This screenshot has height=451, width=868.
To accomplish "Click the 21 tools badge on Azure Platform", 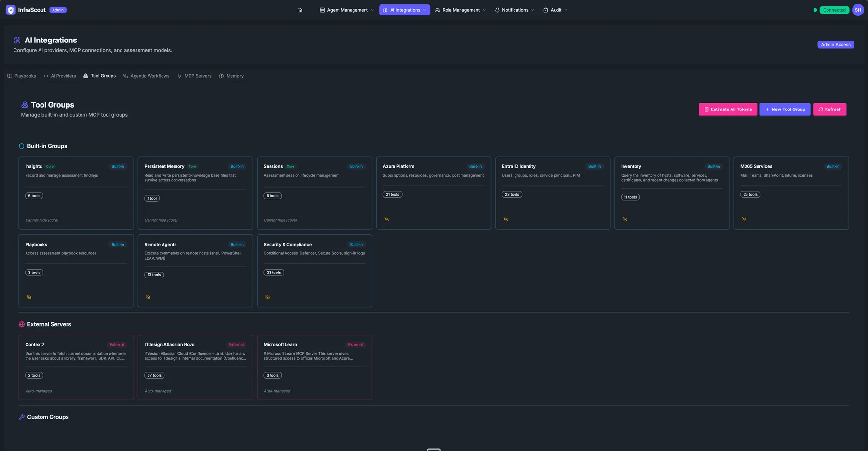I will (393, 195).
